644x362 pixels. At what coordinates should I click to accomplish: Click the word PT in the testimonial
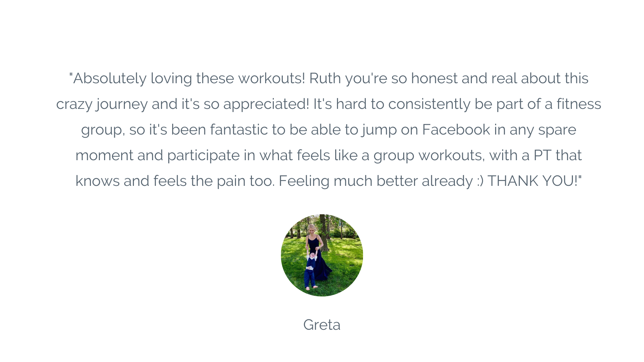[542, 155]
